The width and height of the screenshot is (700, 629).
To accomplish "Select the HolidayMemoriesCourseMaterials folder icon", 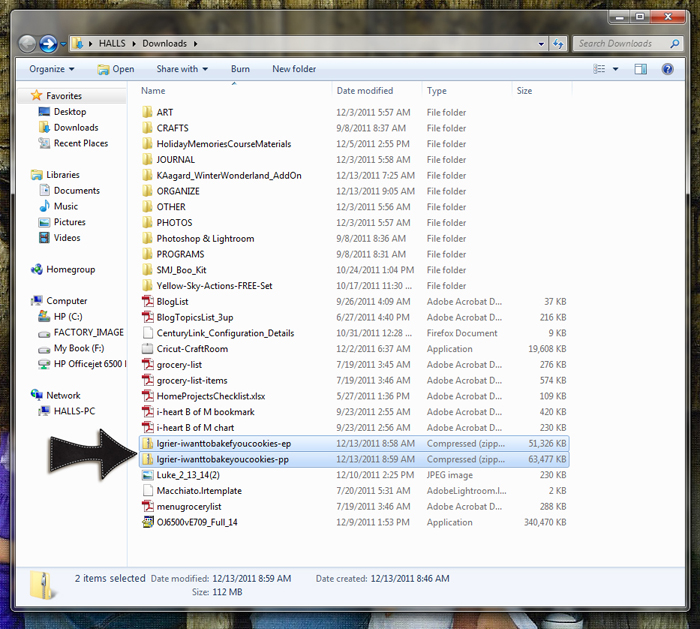I will (147, 143).
